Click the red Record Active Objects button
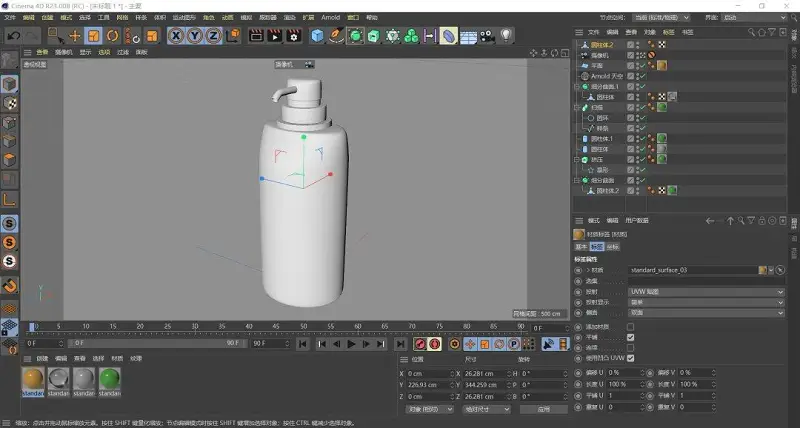The width and height of the screenshot is (800, 428). tap(419, 344)
